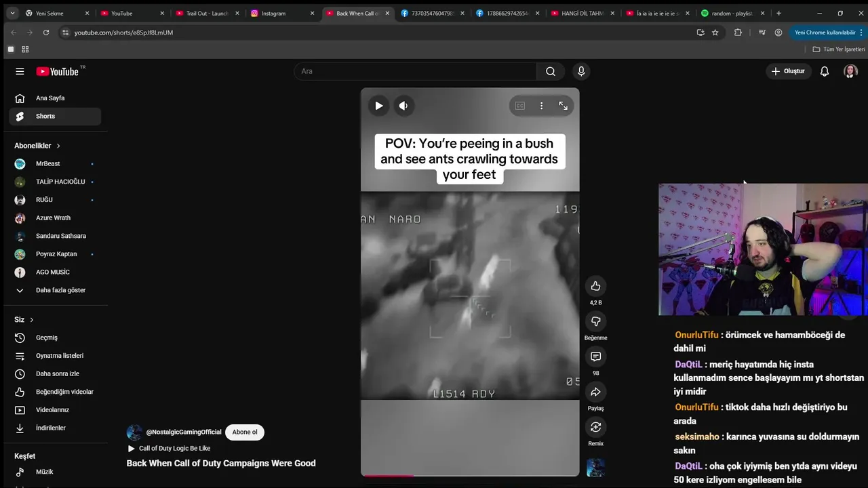The image size is (868, 488).
Task: Go to Ana Sayfa in the sidebar
Action: [x=55, y=98]
